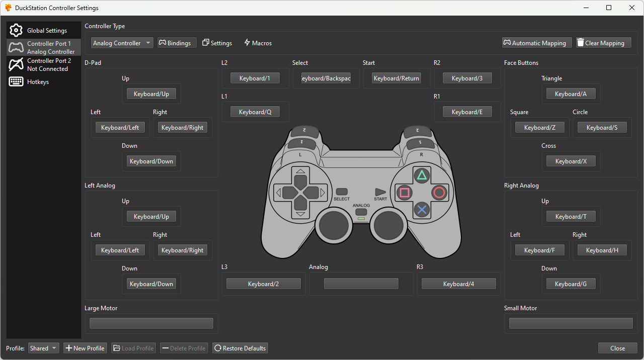Screen dimensions: 644x360
Task: Open the Hotkeys page
Action: [44, 81]
